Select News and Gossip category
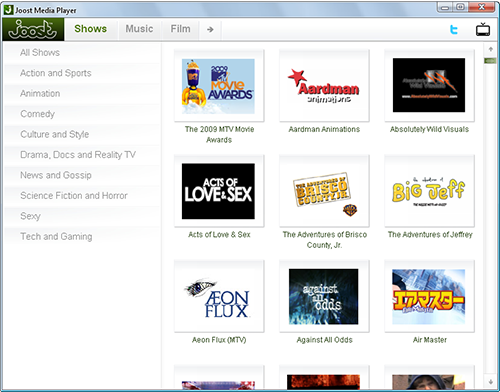This screenshot has height=392, width=500. [82, 175]
